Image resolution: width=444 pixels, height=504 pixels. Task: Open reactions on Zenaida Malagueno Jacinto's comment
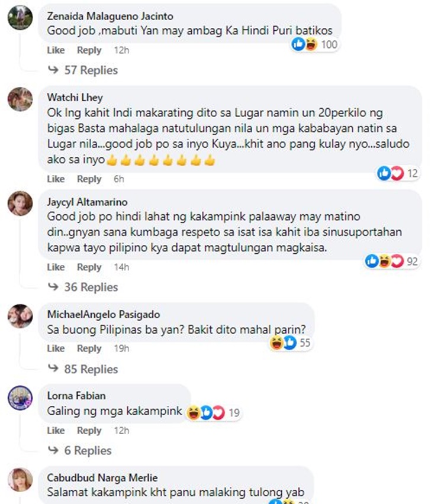(314, 44)
